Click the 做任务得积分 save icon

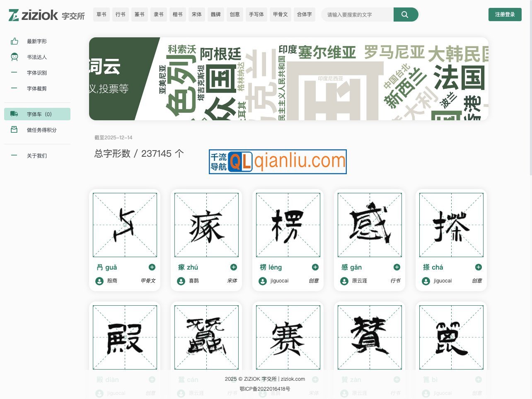[x=15, y=130]
